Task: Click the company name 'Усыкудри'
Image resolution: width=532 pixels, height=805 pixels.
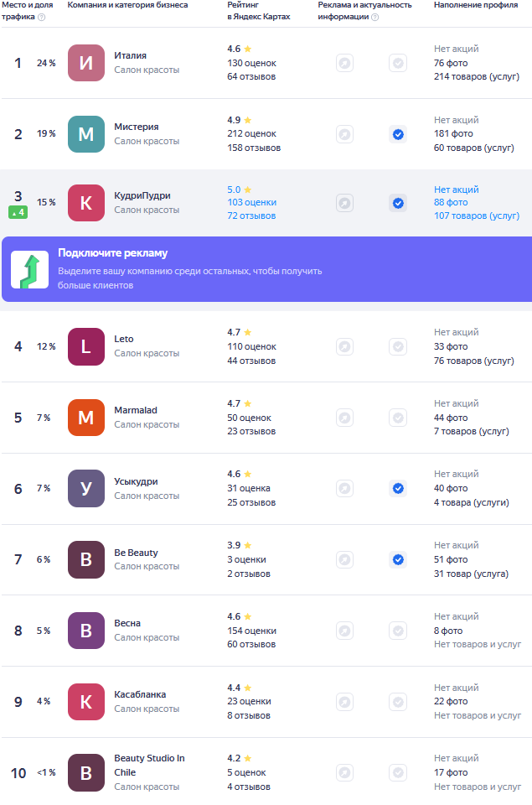Action: click(136, 481)
